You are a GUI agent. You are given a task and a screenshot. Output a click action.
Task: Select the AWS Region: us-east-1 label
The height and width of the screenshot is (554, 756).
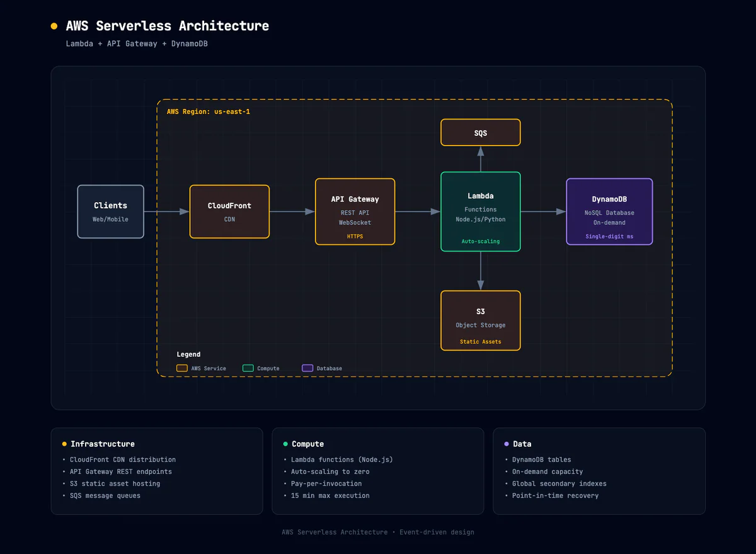[x=208, y=111]
